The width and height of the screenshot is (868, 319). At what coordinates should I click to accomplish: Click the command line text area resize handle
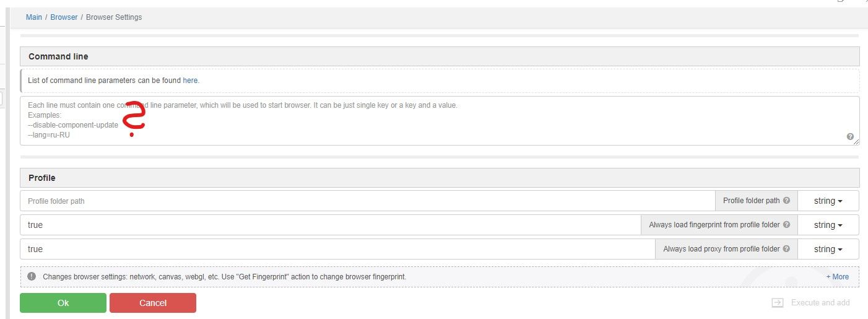point(857,142)
